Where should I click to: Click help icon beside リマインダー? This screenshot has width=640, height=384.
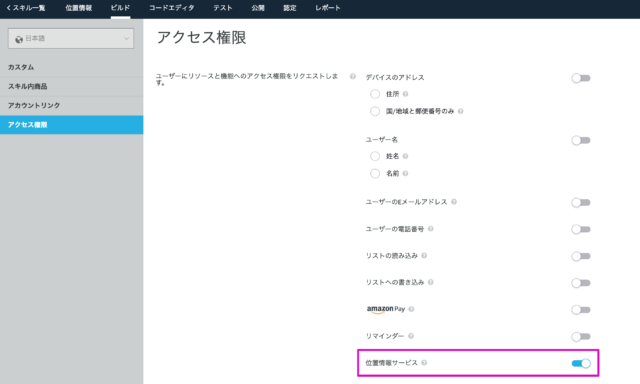[411, 336]
